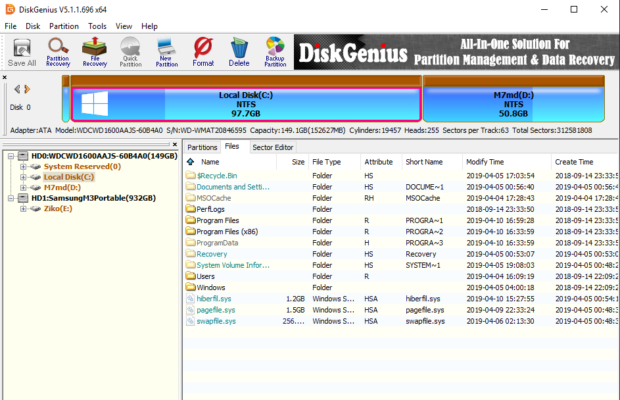This screenshot has width=620, height=400.
Task: Create a New Partition from the toolbar
Action: tap(166, 53)
